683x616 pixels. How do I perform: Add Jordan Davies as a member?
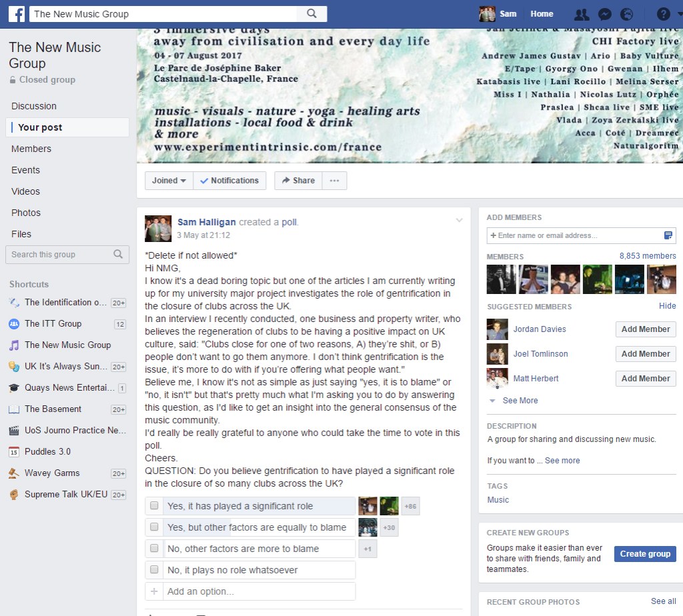645,329
